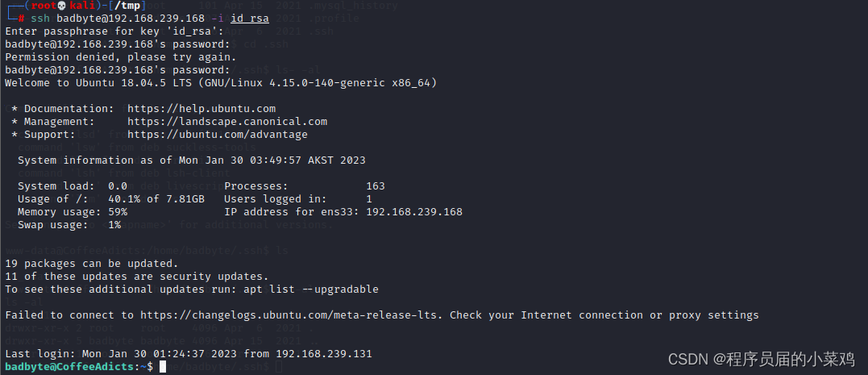Click the terminal cursor block after the prompt
This screenshot has height=375, width=868.
click(x=163, y=367)
